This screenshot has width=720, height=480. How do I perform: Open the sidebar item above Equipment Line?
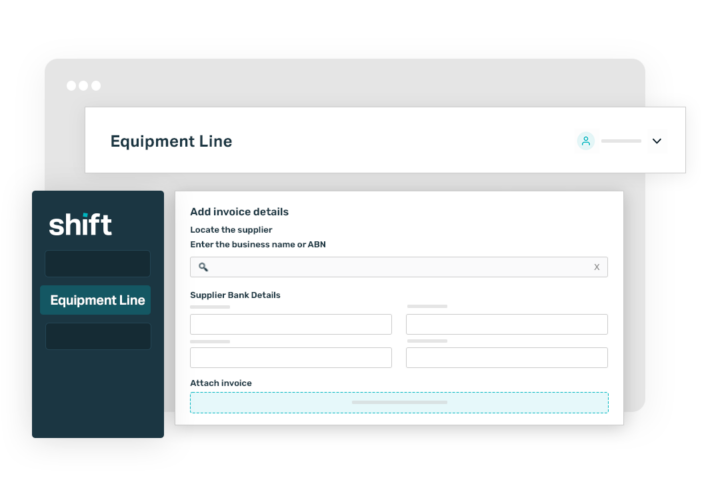97,264
